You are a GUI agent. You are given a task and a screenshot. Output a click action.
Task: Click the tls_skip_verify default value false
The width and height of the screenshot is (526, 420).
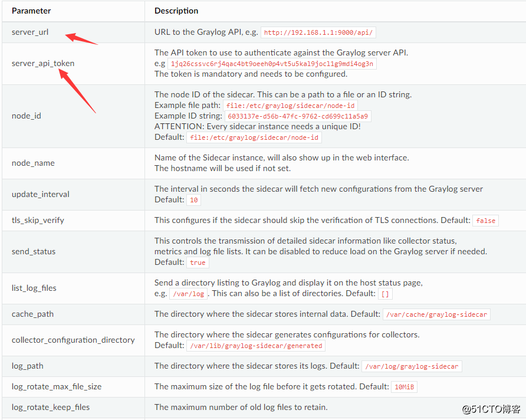point(485,221)
